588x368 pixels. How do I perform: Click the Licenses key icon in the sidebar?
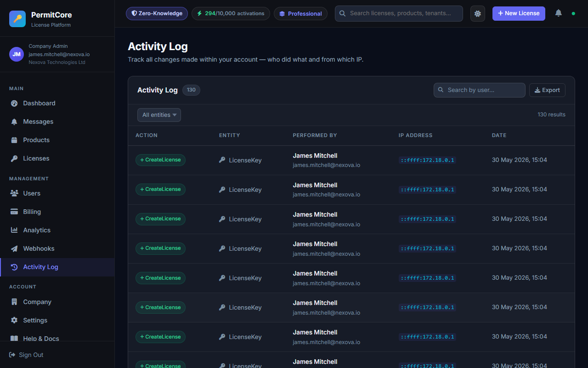click(14, 158)
